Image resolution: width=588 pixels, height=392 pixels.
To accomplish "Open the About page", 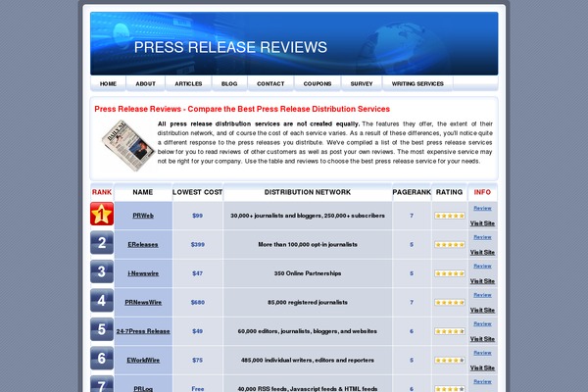I will pos(145,83).
